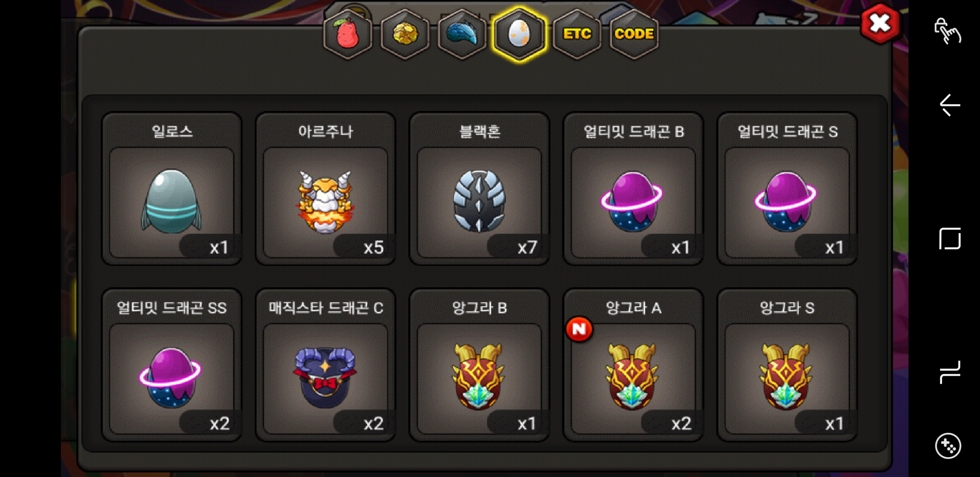This screenshot has width=980, height=477.
Task: Choose the 블랙혼 egg item
Action: (479, 189)
